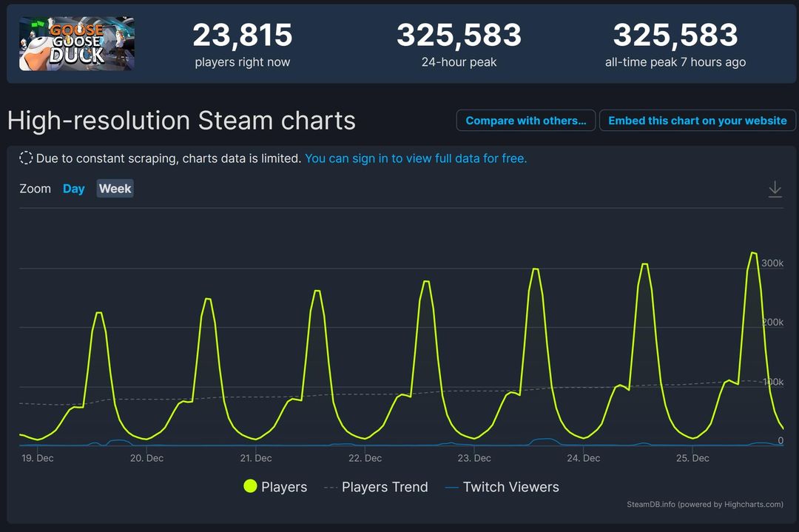Toggle the Players series in the legend

pyautogui.click(x=275, y=487)
